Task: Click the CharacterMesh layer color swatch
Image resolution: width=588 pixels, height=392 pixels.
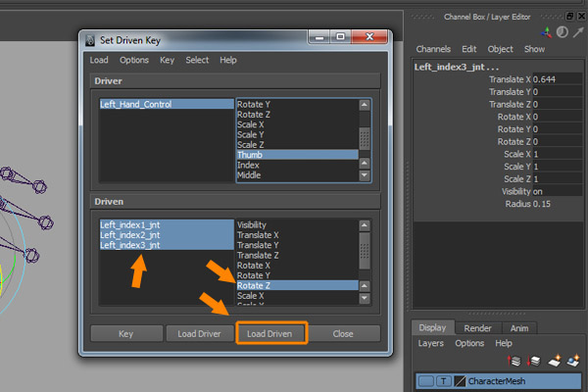Action: click(460, 381)
